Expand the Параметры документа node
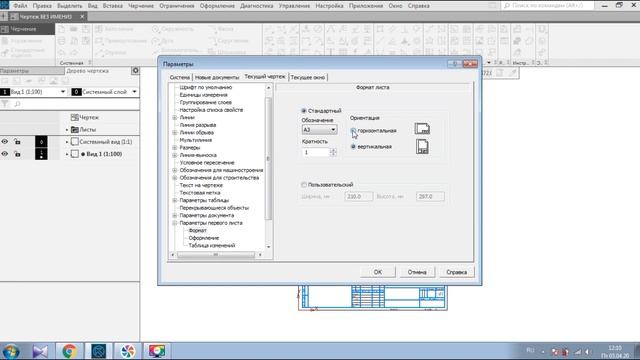This screenshot has height=360, width=640. pyautogui.click(x=175, y=216)
